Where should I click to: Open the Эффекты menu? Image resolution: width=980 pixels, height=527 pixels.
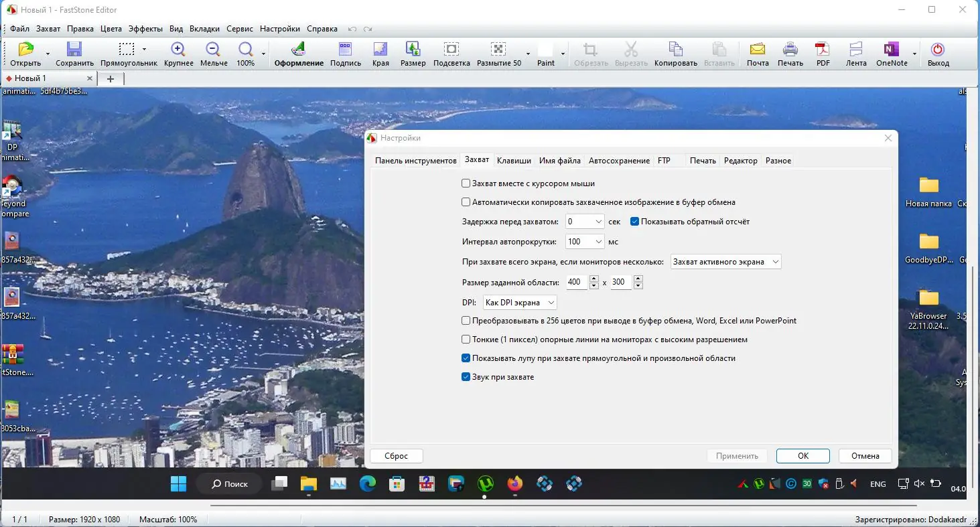click(x=145, y=29)
